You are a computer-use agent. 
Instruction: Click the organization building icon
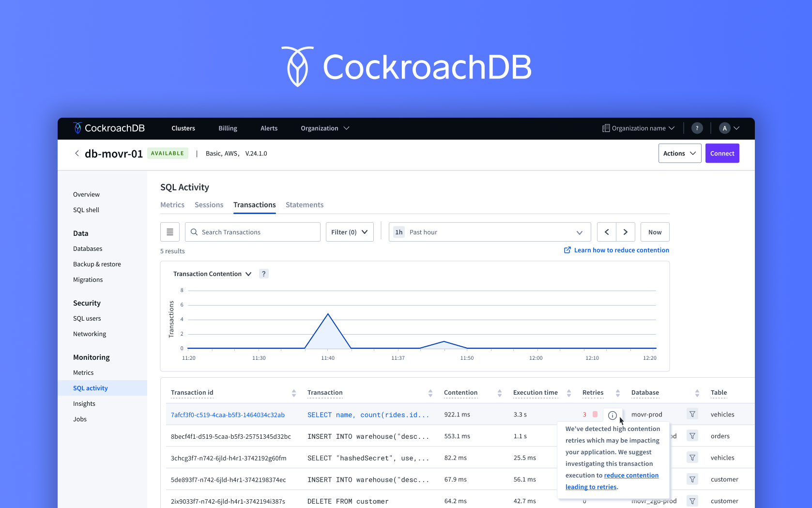[606, 128]
